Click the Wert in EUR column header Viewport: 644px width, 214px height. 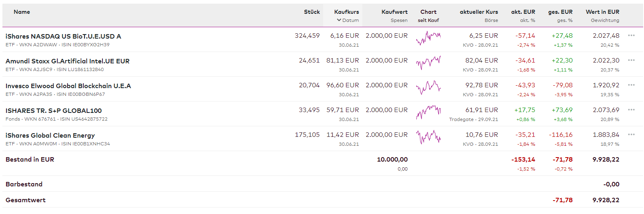point(602,12)
